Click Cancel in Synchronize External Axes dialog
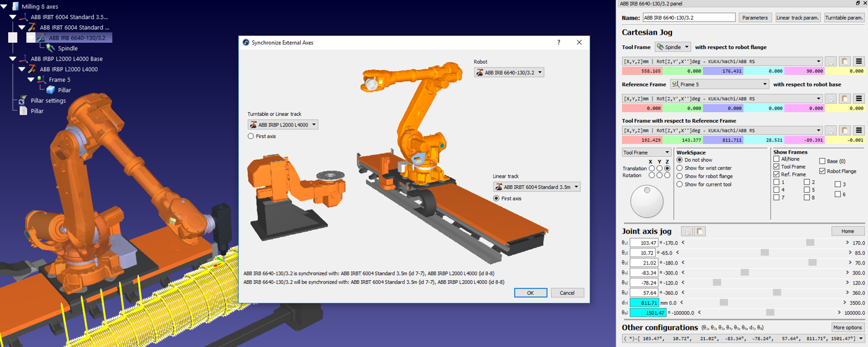868x347 pixels. click(567, 292)
